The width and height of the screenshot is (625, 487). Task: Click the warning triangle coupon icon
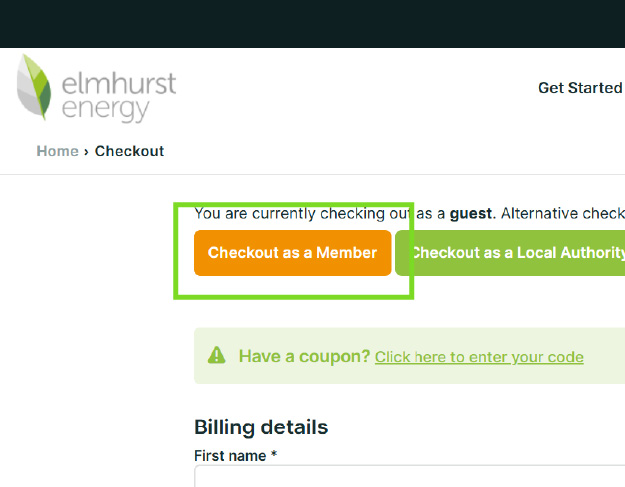coord(216,355)
